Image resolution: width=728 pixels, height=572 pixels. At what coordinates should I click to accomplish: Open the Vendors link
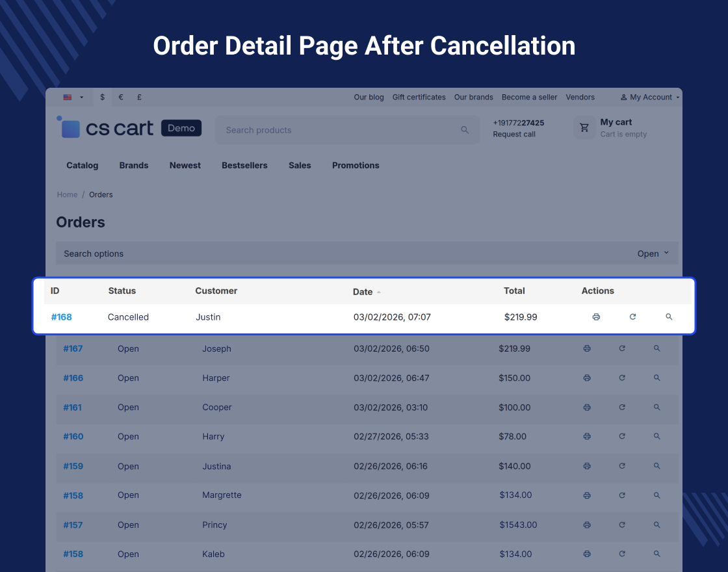(x=580, y=97)
